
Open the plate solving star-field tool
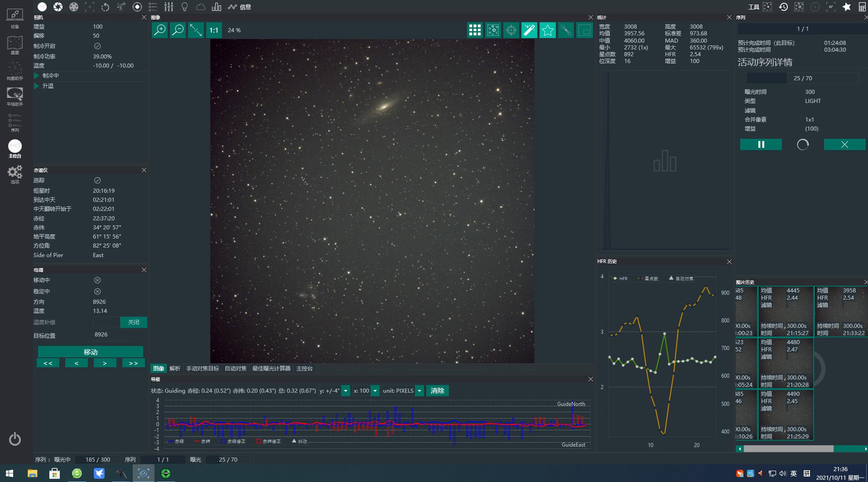767,7
